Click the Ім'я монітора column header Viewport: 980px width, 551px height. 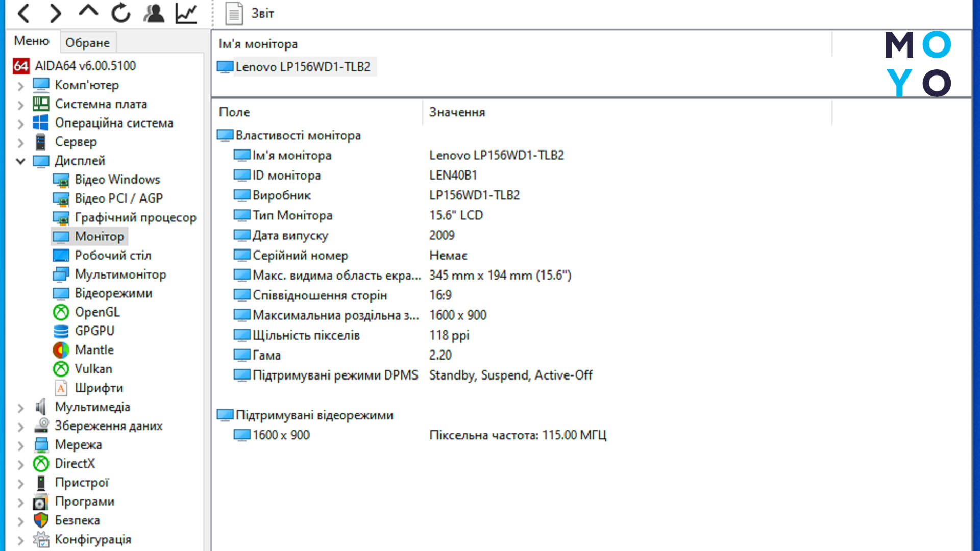coord(522,44)
